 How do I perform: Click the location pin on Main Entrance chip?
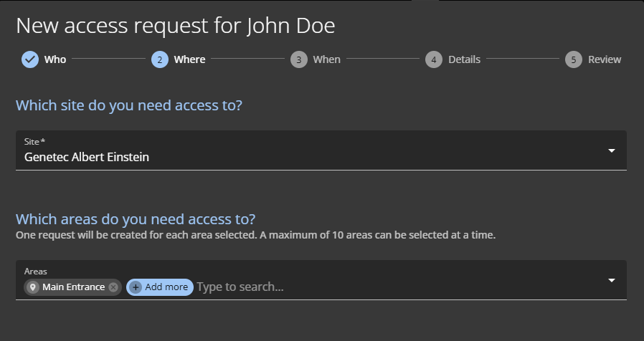pyautogui.click(x=33, y=287)
